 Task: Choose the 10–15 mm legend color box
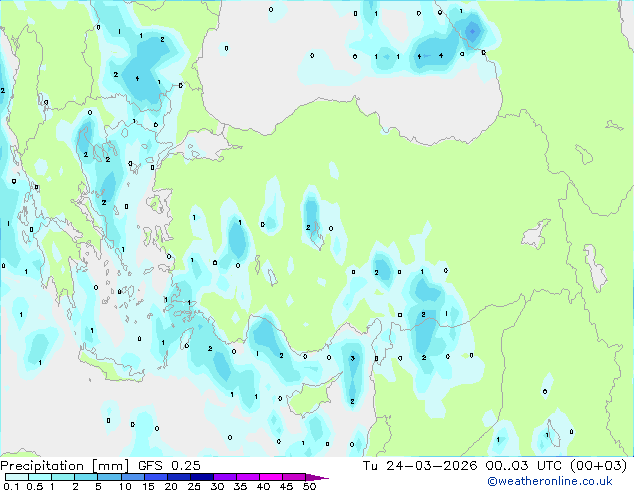point(132,477)
